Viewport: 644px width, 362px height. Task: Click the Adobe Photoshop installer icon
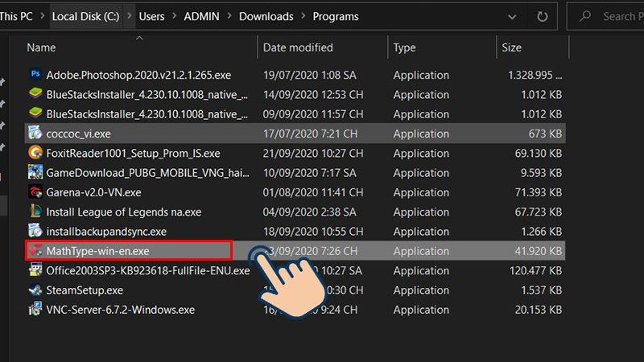pos(35,75)
